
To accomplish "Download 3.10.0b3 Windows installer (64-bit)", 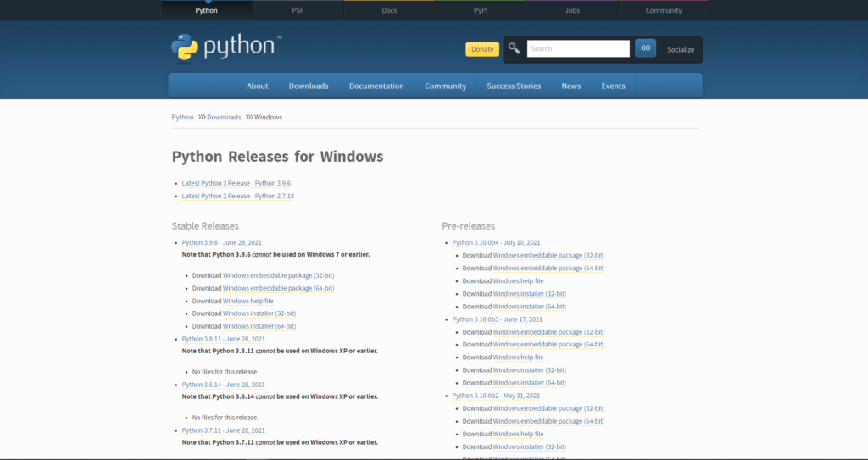I will click(x=530, y=383).
